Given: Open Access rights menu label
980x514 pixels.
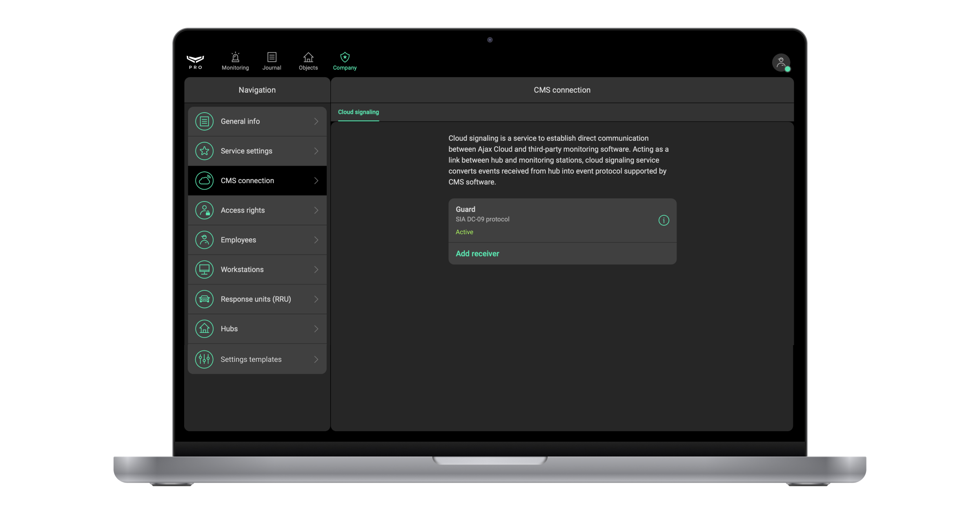Looking at the screenshot, I should (243, 210).
